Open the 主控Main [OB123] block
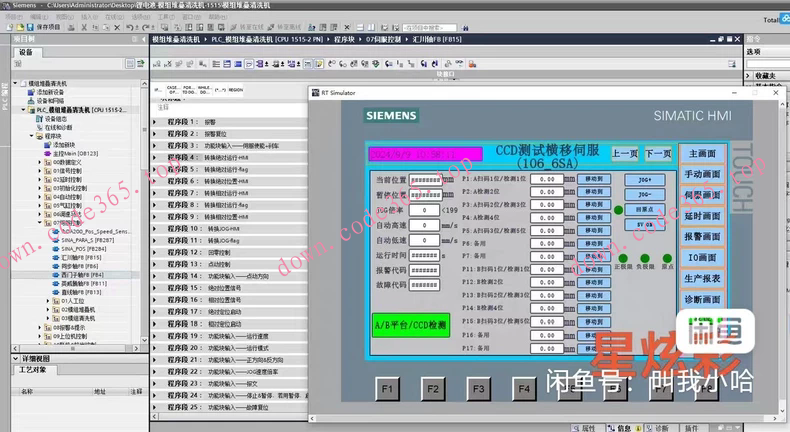This screenshot has width=790, height=432. pos(76,153)
